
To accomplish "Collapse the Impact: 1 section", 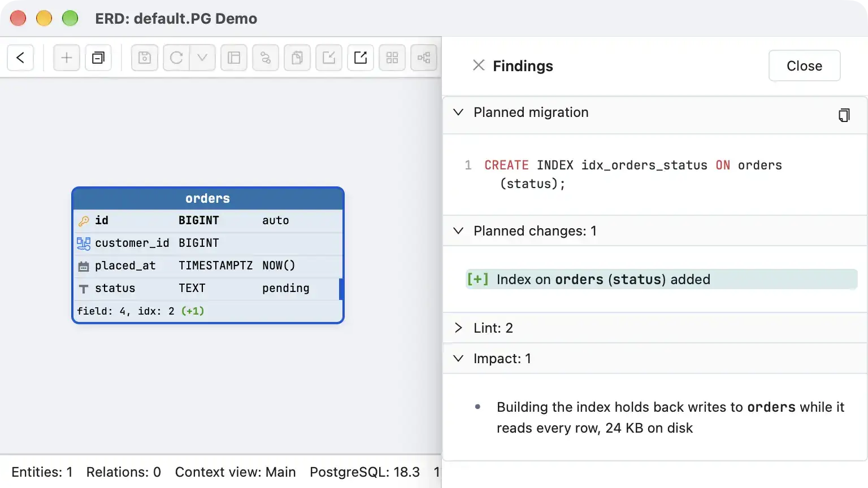I will (x=459, y=359).
